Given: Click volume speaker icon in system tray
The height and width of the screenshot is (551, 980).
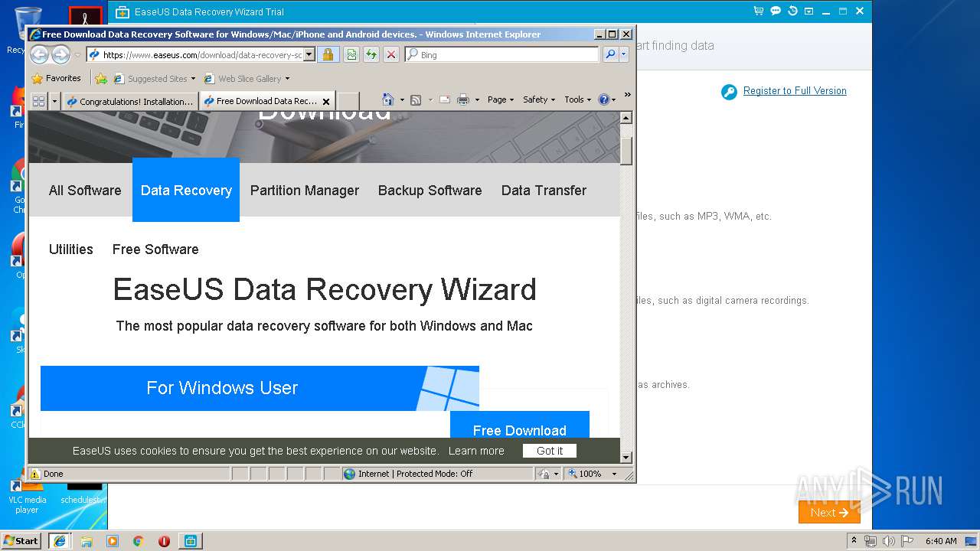Looking at the screenshot, I should coord(887,541).
